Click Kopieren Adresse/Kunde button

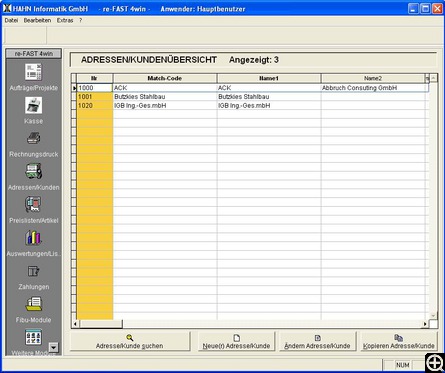click(399, 341)
